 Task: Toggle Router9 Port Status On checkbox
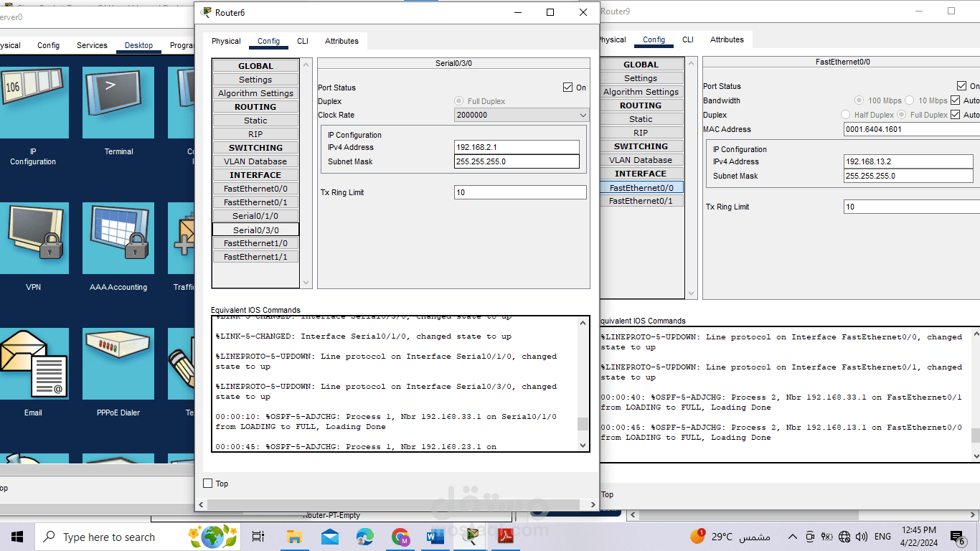[962, 86]
